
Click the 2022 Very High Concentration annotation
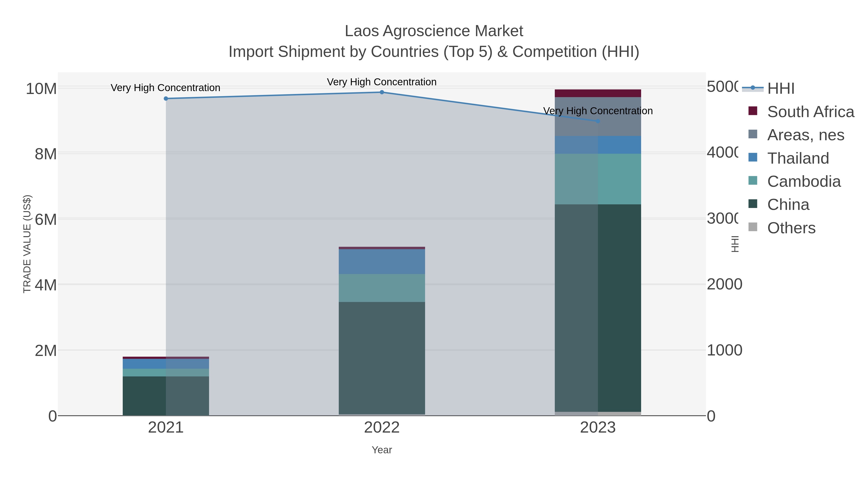pyautogui.click(x=382, y=82)
